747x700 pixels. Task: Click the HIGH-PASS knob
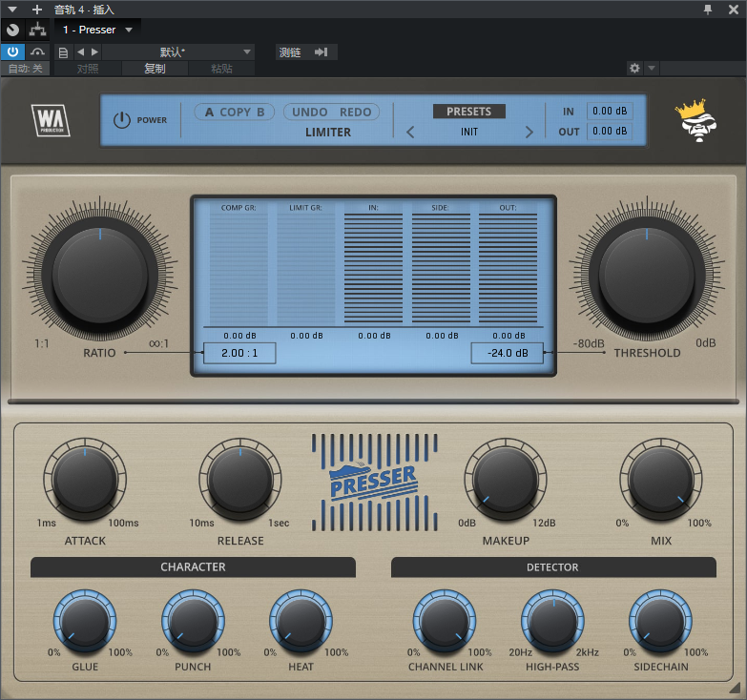click(x=552, y=622)
